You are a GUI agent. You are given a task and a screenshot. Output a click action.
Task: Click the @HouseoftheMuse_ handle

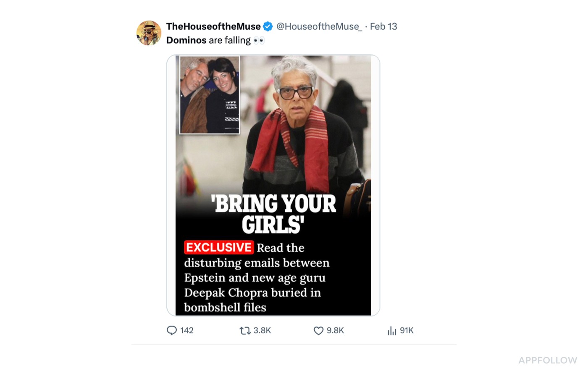[319, 26]
